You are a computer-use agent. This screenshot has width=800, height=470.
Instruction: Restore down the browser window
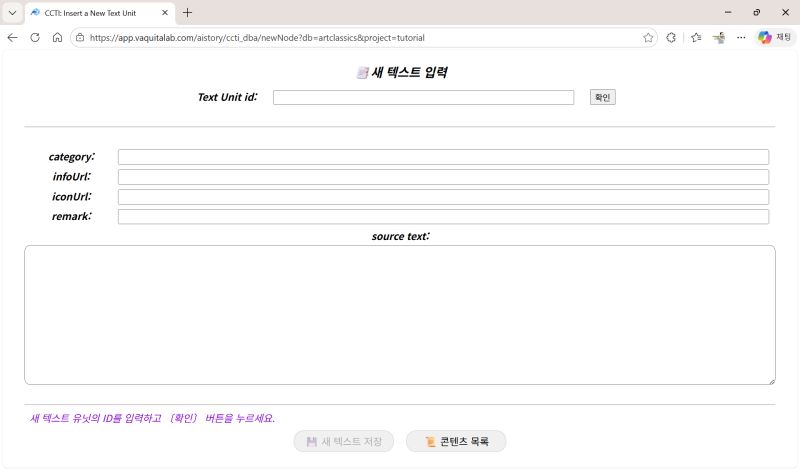(757, 12)
